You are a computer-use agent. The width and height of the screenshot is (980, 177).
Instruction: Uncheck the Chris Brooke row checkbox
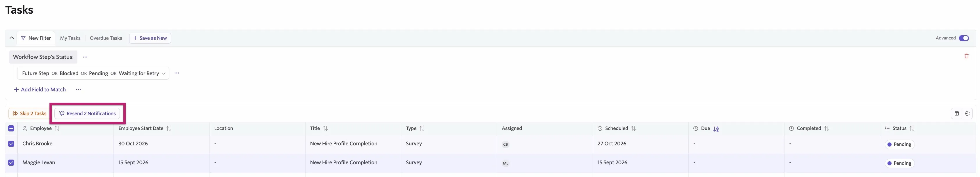click(x=11, y=144)
